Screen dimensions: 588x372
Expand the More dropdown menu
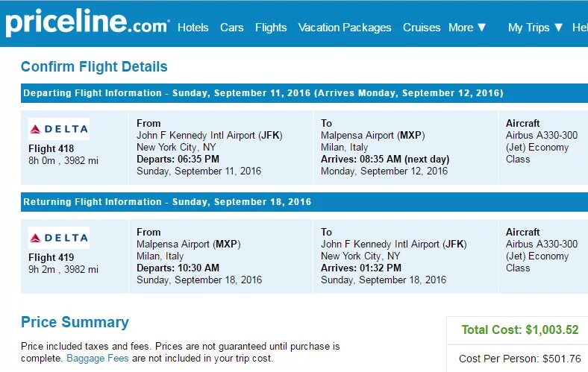coord(467,28)
